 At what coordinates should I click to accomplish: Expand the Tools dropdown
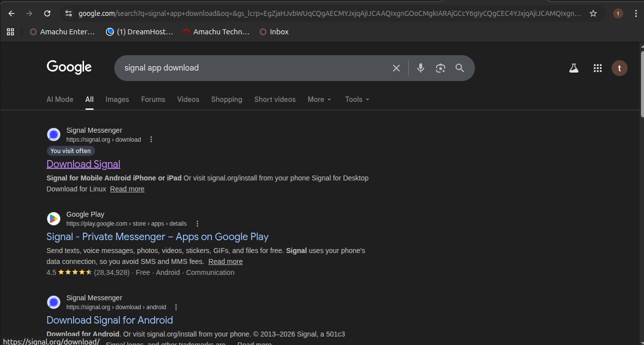pyautogui.click(x=357, y=99)
